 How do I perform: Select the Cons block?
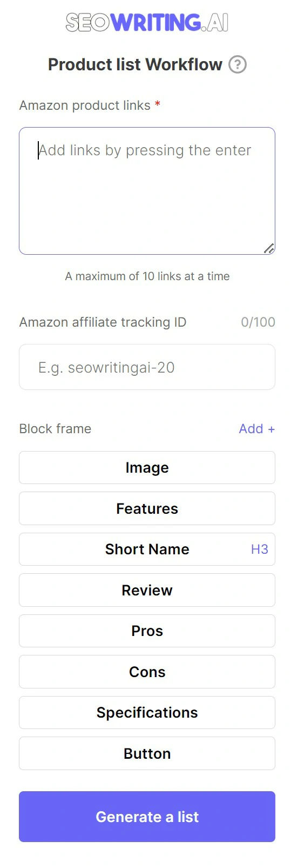tap(147, 672)
